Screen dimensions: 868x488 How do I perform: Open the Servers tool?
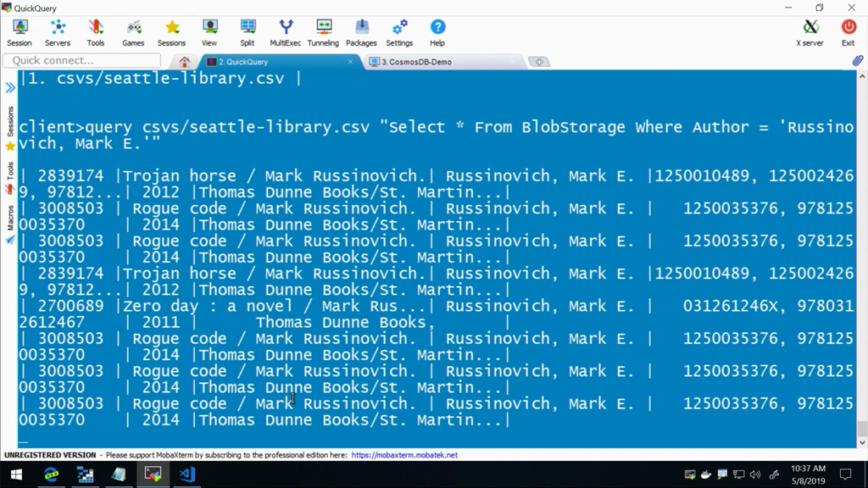pyautogui.click(x=58, y=33)
